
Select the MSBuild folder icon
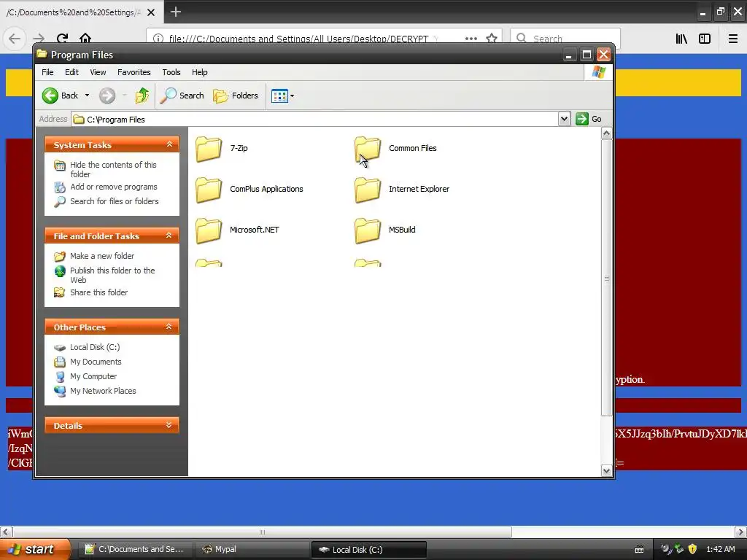[x=368, y=230]
